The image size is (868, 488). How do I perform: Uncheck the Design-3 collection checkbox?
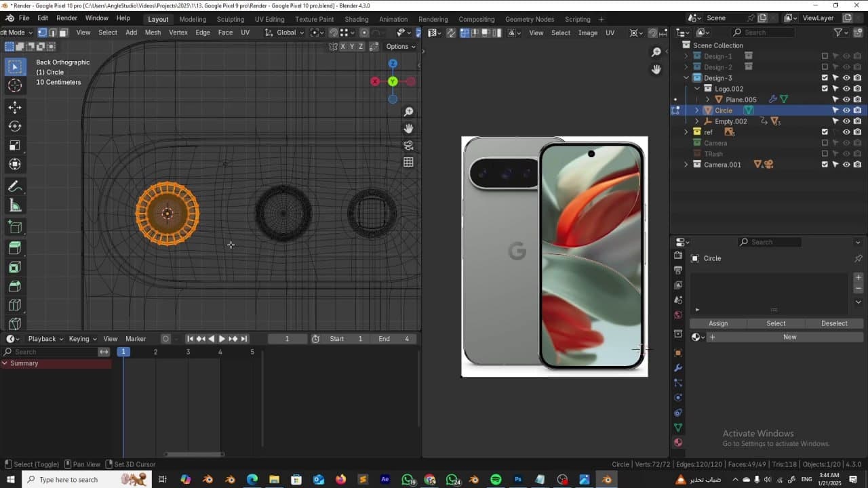pyautogui.click(x=825, y=78)
